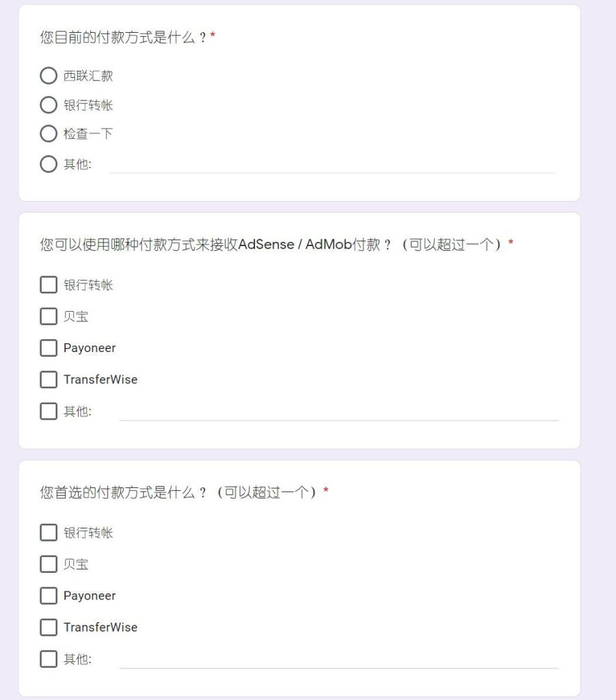Tick 贝宝 under the AdSense / AdMob question
Screen dimensions: 616x700
point(49,317)
